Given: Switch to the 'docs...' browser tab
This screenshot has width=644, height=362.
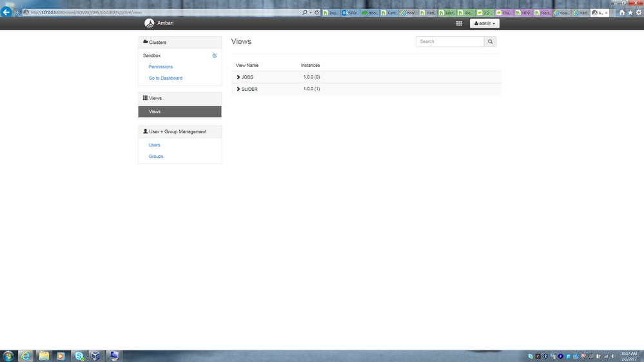Looking at the screenshot, I should (x=369, y=13).
